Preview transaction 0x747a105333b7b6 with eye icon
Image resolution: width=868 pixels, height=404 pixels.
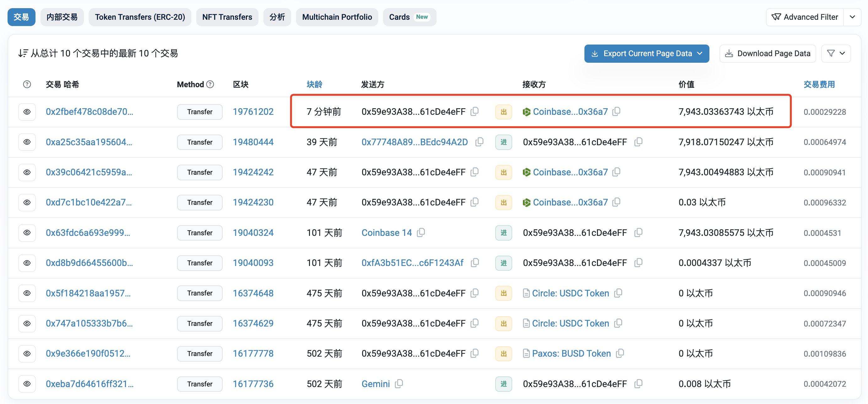click(27, 323)
